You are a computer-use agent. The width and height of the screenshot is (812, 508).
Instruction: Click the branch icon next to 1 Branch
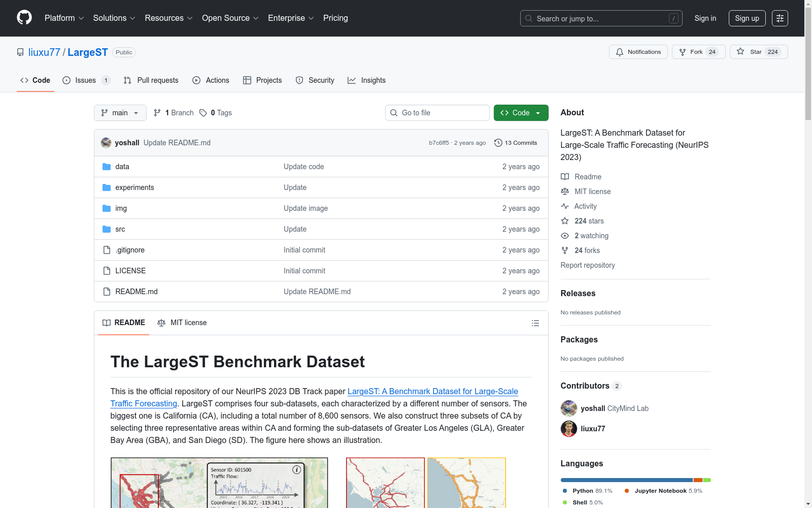(157, 113)
